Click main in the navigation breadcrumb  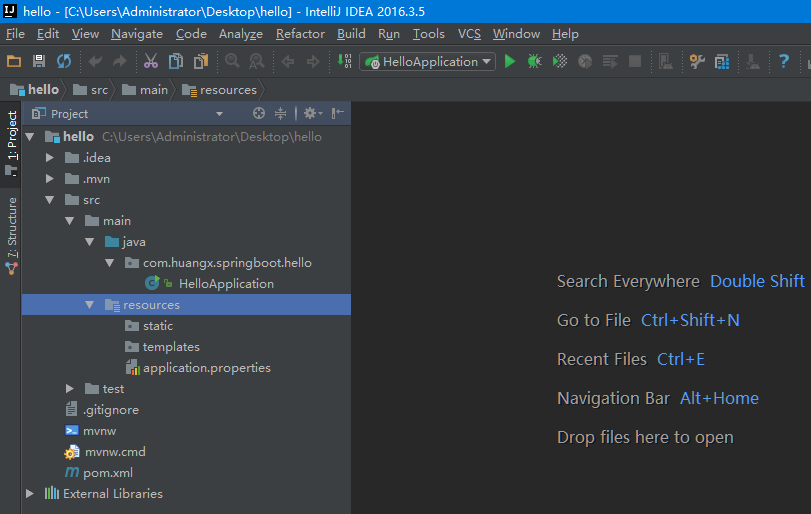coord(145,90)
